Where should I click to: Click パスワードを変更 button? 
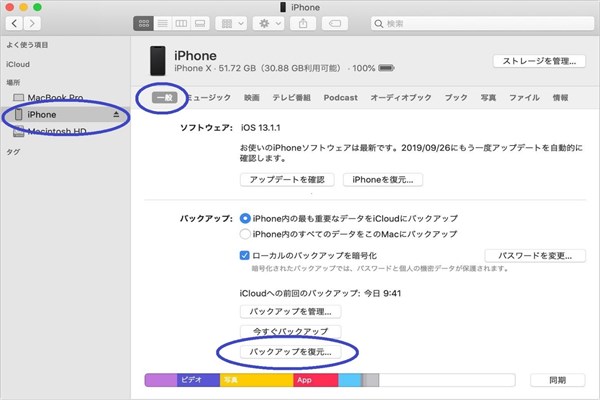535,256
